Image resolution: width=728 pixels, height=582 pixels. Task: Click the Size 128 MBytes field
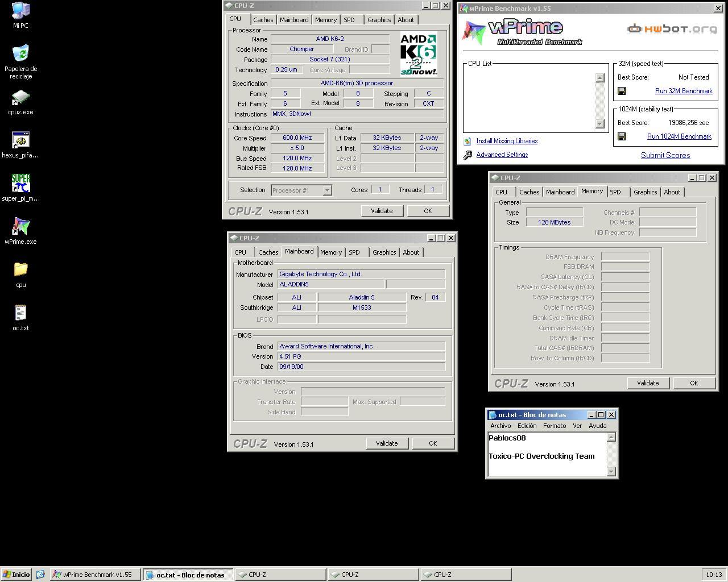click(555, 222)
